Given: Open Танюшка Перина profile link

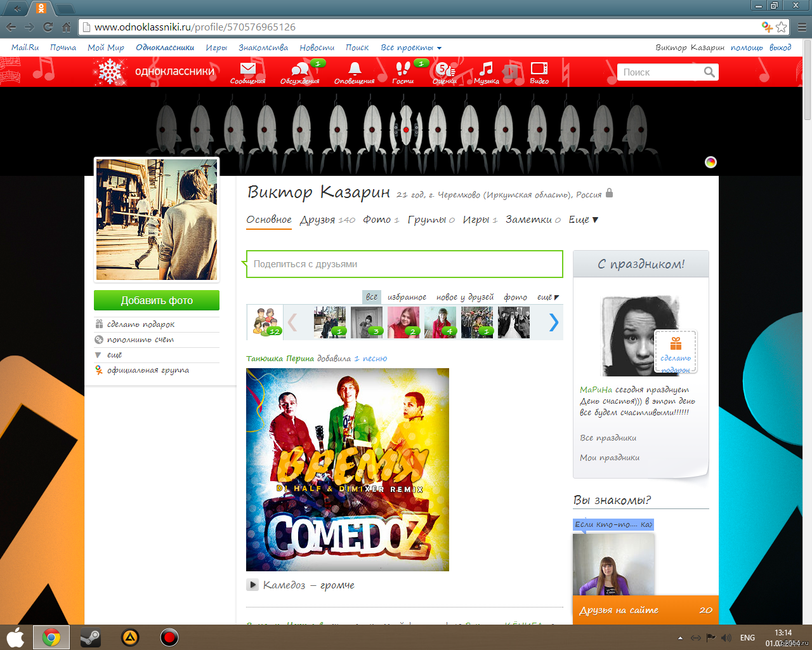Looking at the screenshot, I should [x=280, y=359].
